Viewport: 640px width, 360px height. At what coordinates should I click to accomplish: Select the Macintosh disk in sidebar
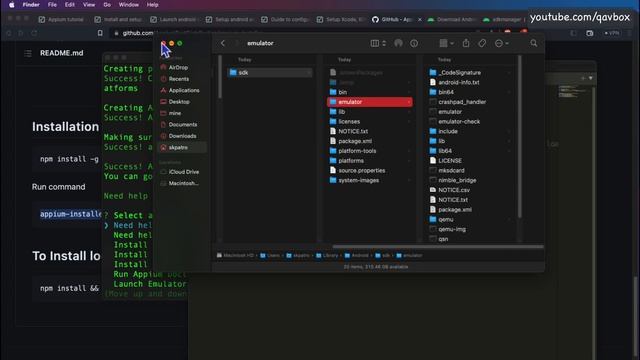click(x=183, y=183)
